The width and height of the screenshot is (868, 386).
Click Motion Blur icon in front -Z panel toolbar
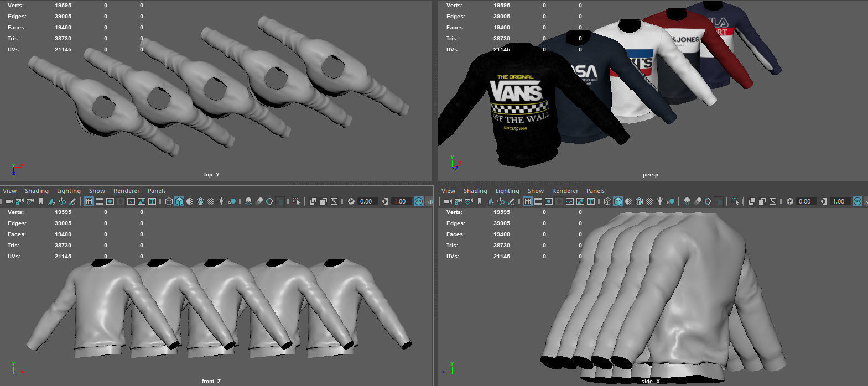point(259,201)
